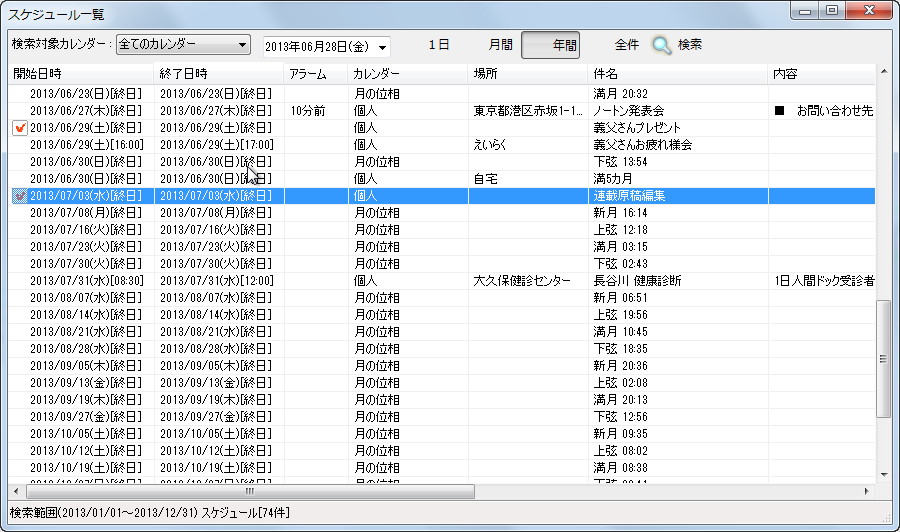Click end date 2013/06/29(土)[17:00]

click(216, 145)
